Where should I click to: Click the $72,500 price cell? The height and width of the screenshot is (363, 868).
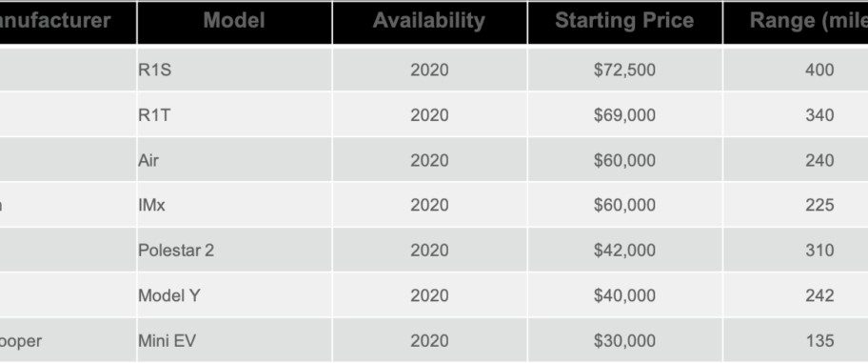tap(625, 70)
